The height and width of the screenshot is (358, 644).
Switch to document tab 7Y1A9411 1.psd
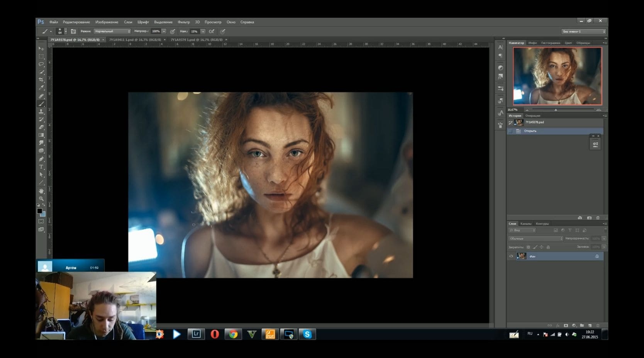click(x=135, y=39)
